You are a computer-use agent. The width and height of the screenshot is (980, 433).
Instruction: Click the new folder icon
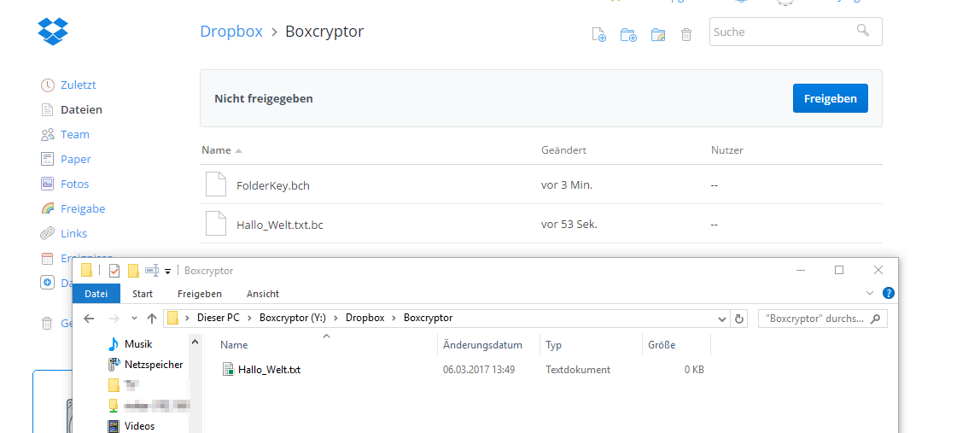[628, 34]
